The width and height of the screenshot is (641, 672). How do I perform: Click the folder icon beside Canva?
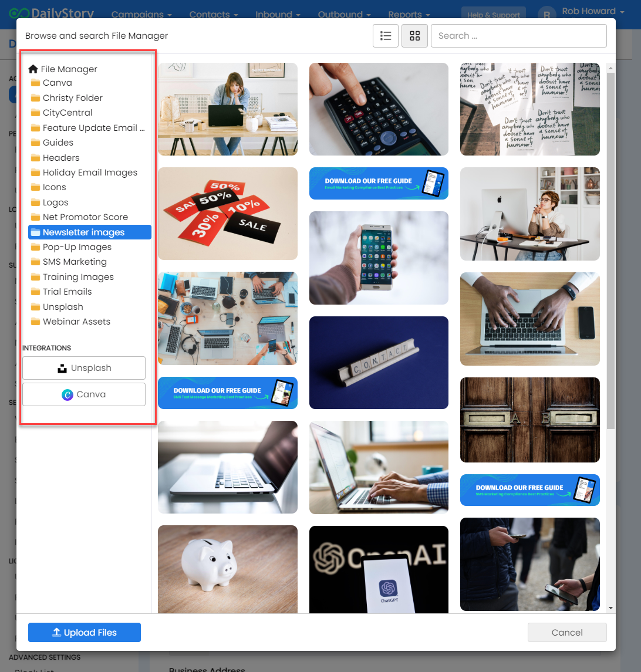click(36, 83)
